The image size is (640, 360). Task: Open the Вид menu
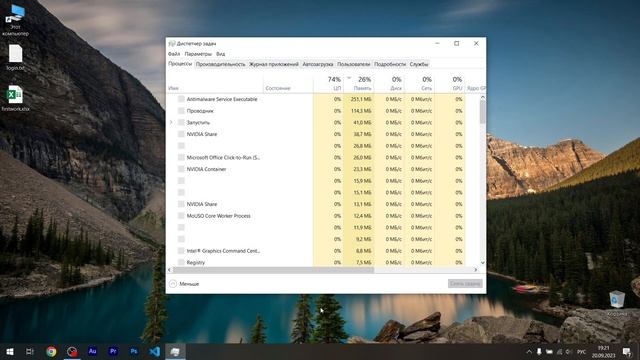coord(220,54)
